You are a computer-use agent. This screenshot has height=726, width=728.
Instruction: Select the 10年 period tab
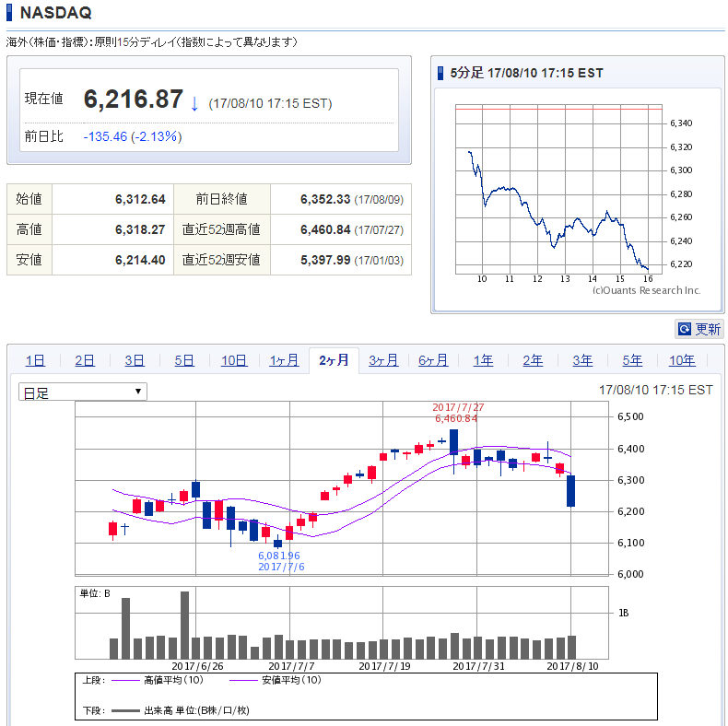682,360
